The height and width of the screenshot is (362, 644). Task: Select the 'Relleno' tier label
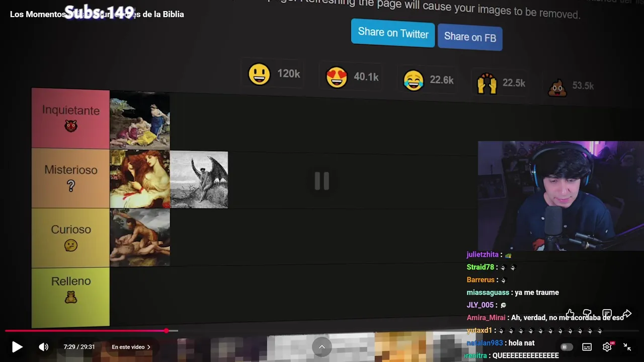click(70, 297)
